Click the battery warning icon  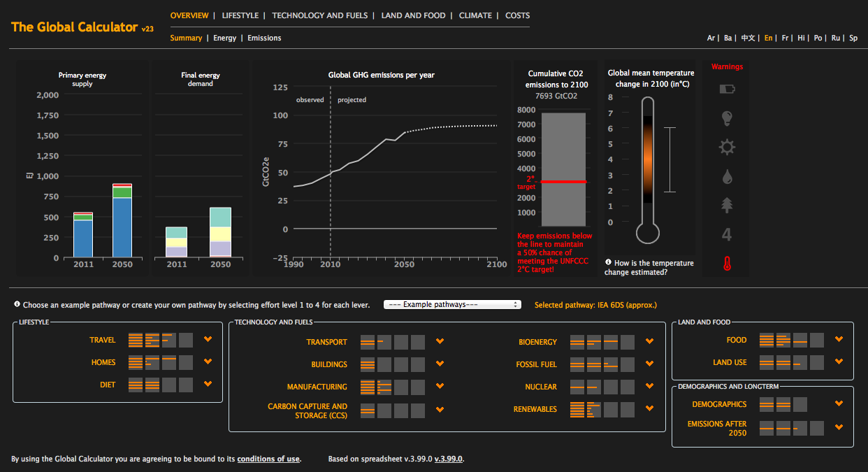coord(727,89)
